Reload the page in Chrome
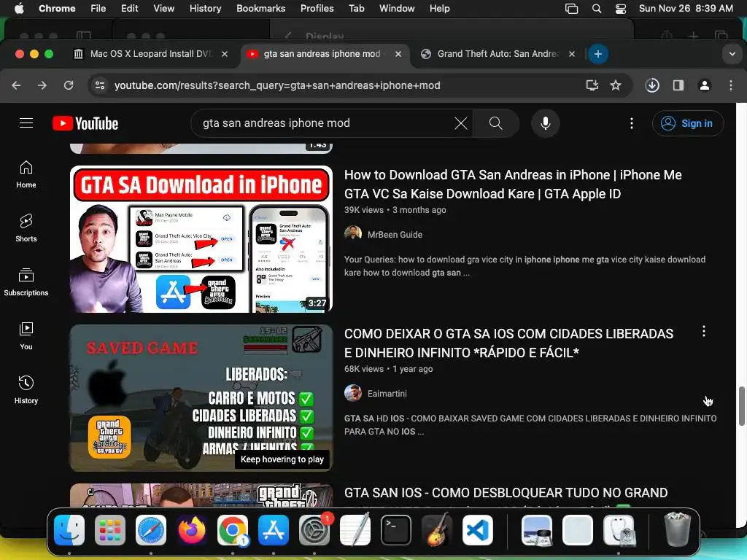 [69, 85]
